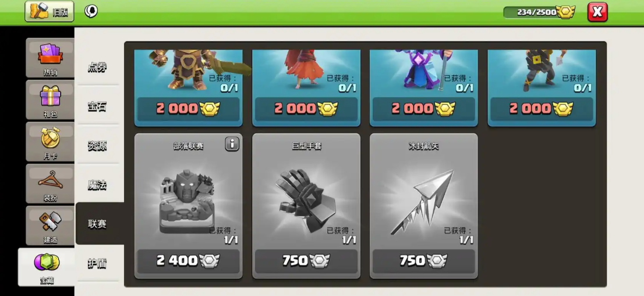This screenshot has width=644, height=296.
Task: Select the 护盾 tab
Action: click(97, 263)
